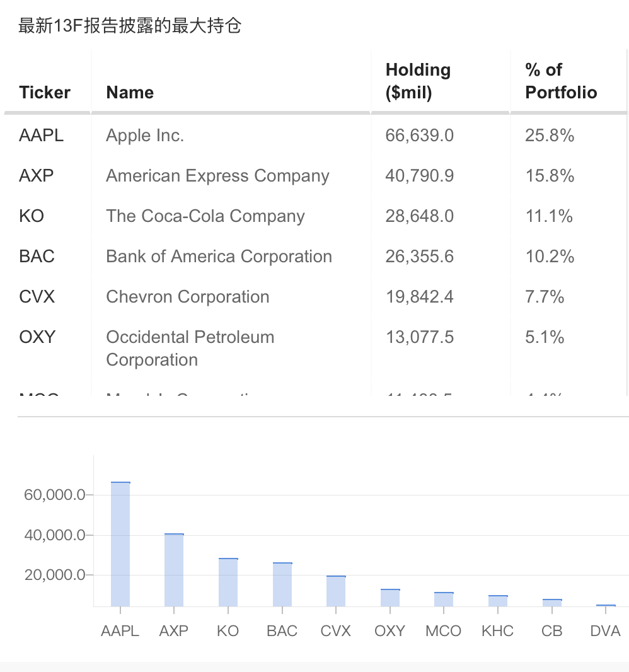Select the BAC ticker in the table
629x672 pixels.
37,257
